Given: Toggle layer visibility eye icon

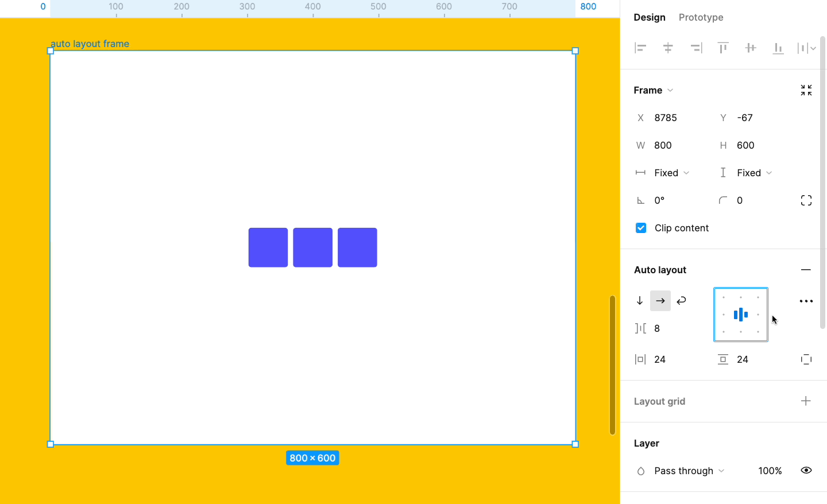Looking at the screenshot, I should click(x=806, y=470).
